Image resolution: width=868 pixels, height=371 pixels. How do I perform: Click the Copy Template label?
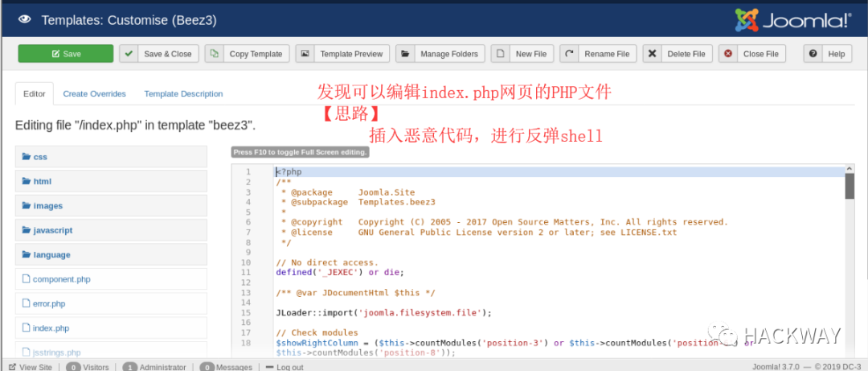[256, 54]
